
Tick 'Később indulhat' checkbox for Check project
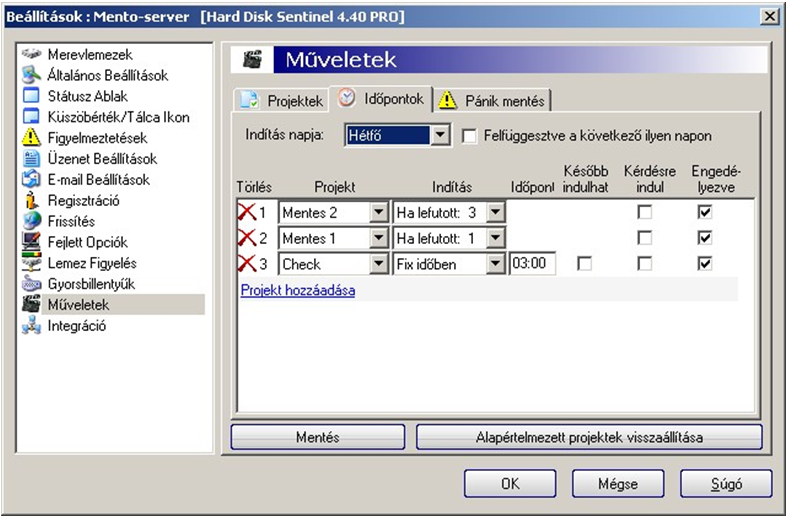[x=585, y=263]
